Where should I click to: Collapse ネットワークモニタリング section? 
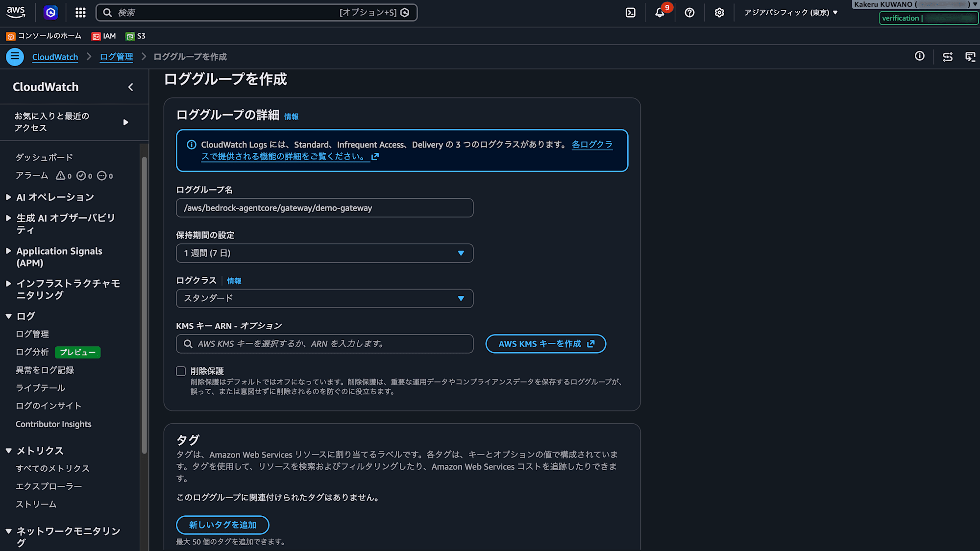[x=8, y=531]
